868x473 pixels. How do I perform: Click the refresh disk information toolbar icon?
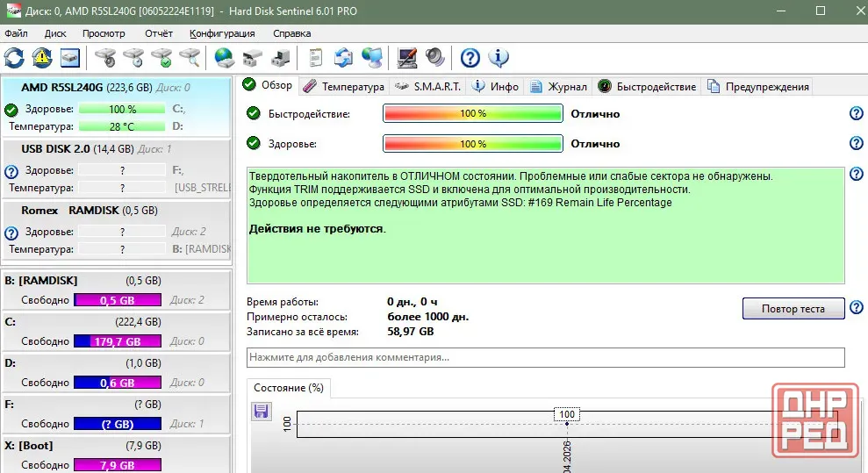point(14,58)
